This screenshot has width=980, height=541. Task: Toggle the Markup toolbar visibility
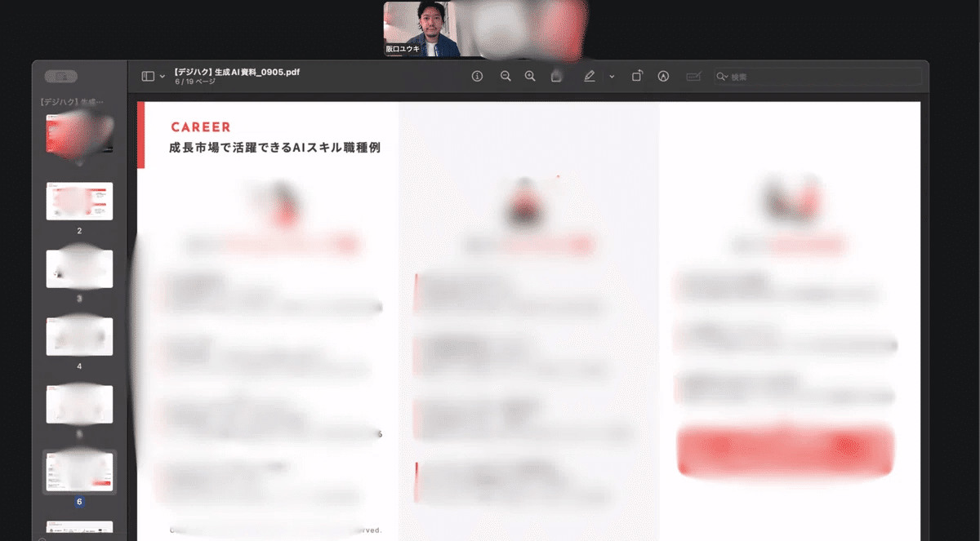click(x=693, y=76)
